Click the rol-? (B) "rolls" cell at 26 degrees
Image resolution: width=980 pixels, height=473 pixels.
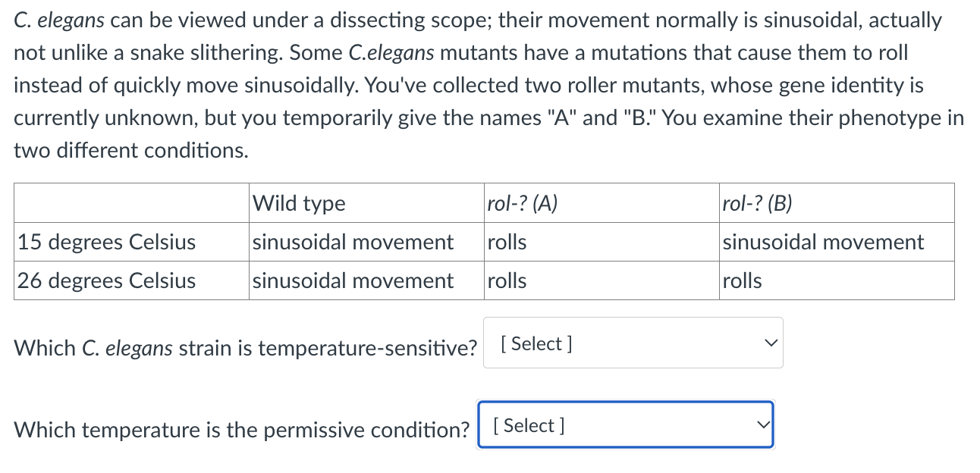tap(837, 281)
